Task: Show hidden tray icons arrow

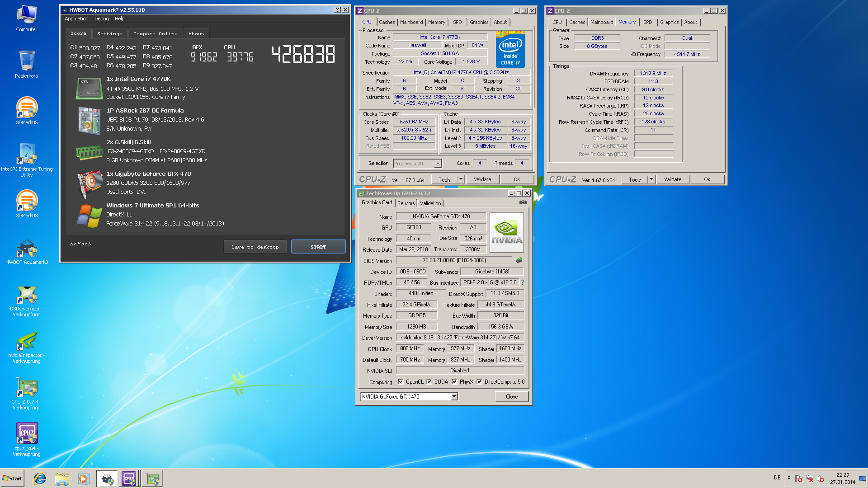Action: click(789, 478)
